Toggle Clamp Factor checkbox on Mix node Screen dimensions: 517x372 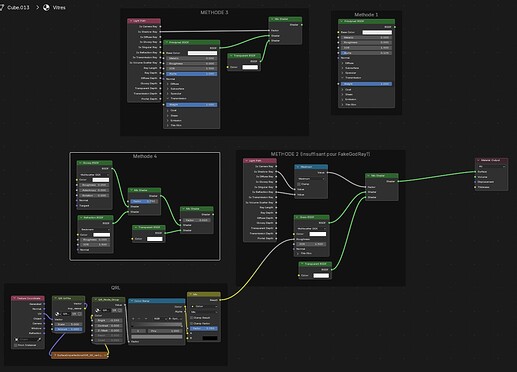point(192,323)
